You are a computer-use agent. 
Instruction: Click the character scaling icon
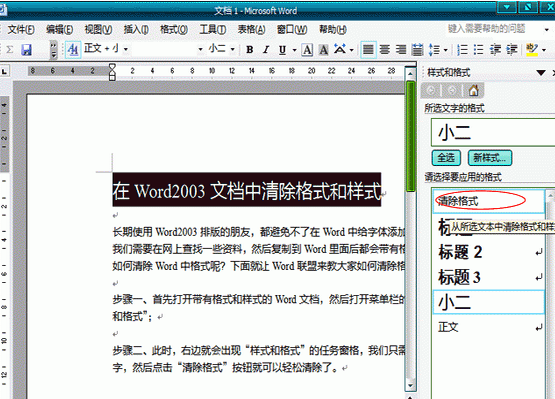(x=339, y=49)
